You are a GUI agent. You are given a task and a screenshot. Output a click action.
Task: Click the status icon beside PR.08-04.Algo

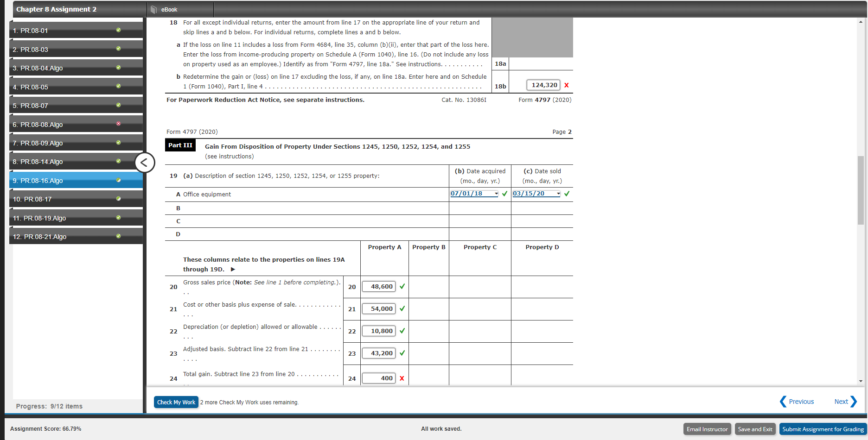pyautogui.click(x=119, y=68)
